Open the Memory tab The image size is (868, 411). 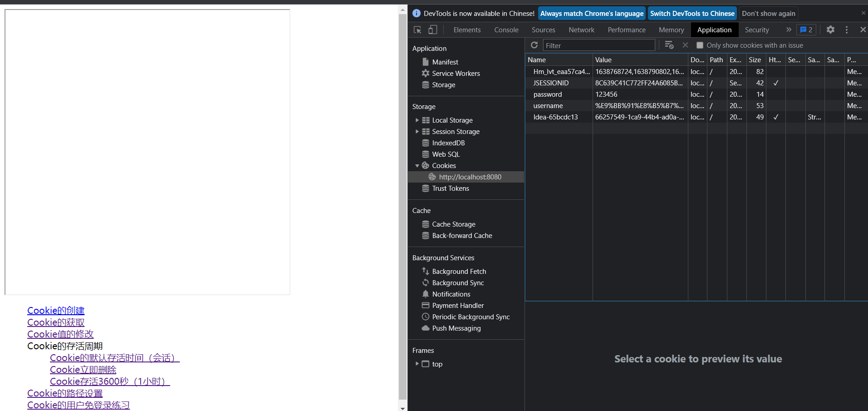click(x=672, y=30)
